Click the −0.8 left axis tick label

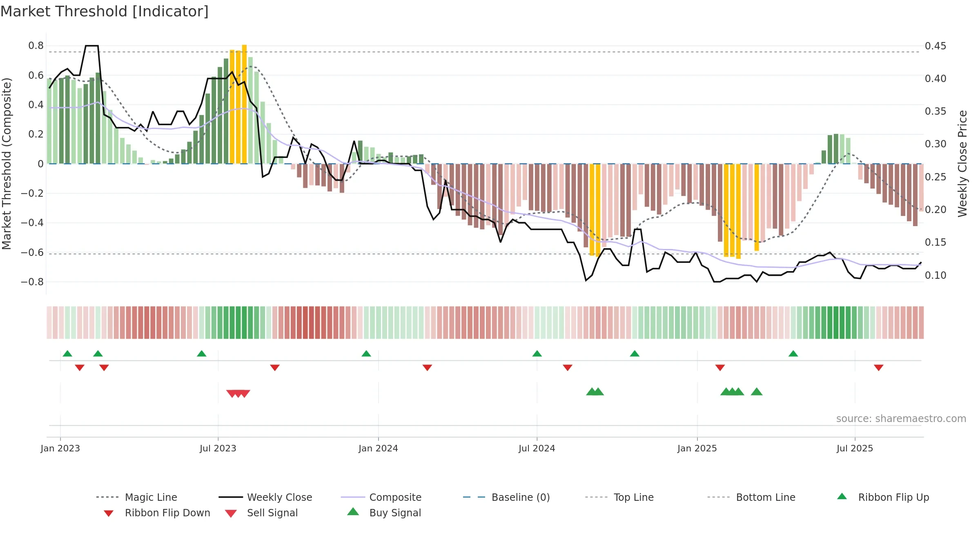[x=32, y=282]
